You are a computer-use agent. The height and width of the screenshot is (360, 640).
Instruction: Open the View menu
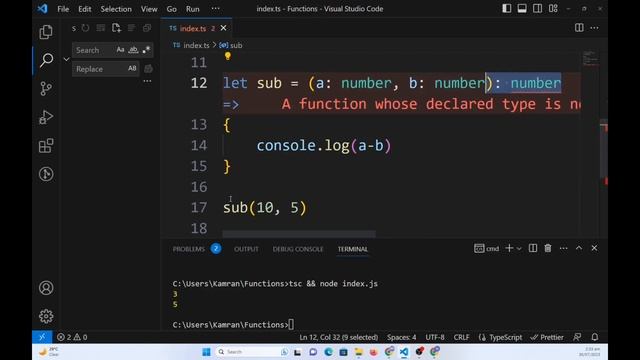(x=149, y=9)
